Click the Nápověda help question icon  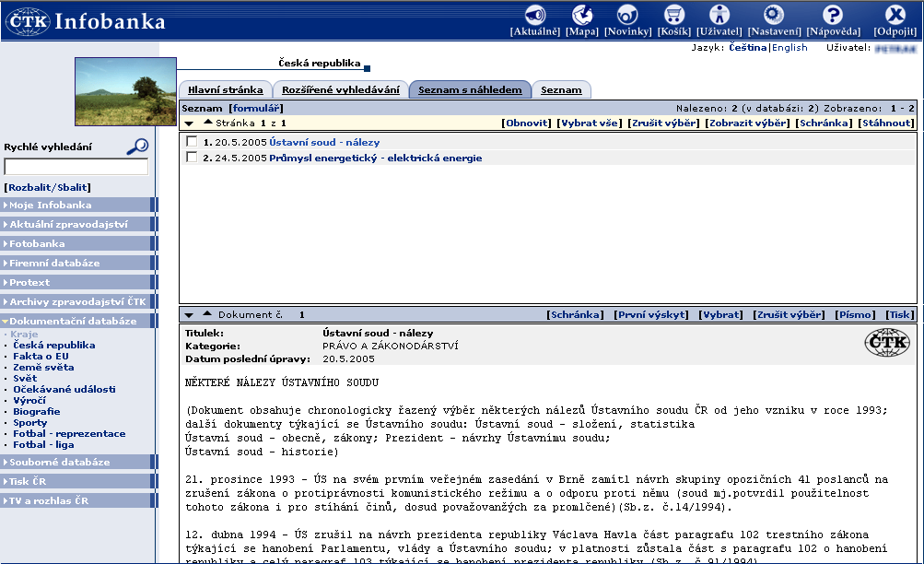[x=833, y=15]
